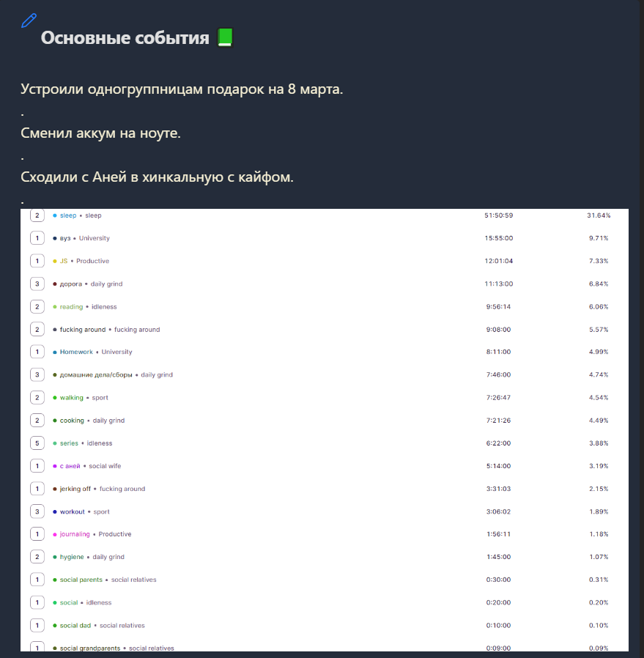Click the count badge beside дорога row
The image size is (644, 658).
click(x=37, y=284)
